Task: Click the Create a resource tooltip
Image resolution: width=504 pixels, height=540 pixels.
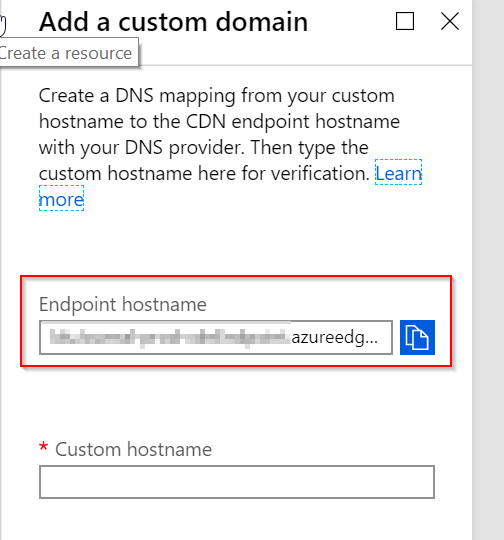Action: point(69,52)
